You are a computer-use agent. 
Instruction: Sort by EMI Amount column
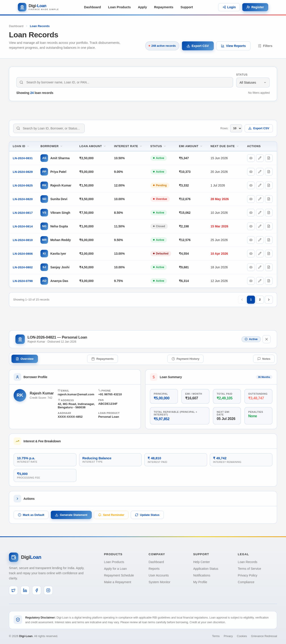[x=191, y=146]
